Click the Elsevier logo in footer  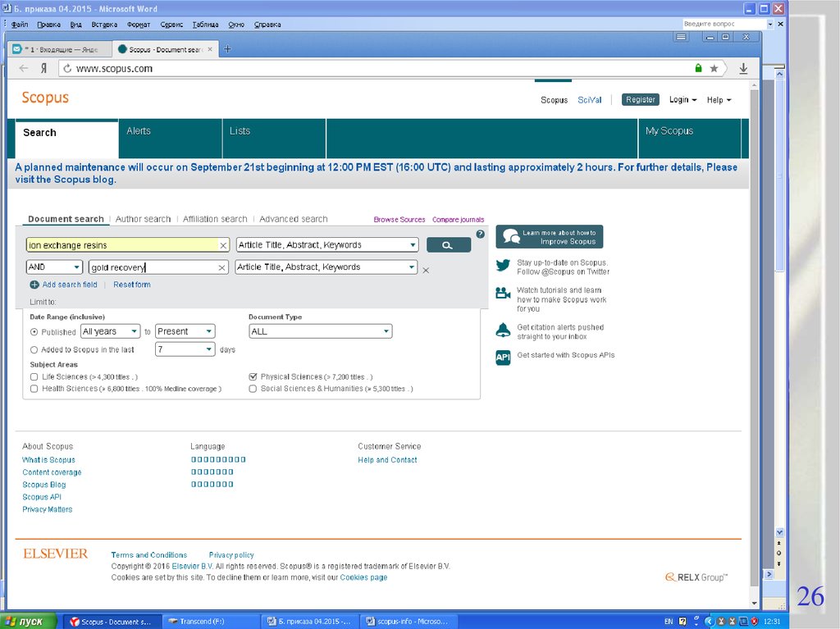(55, 554)
